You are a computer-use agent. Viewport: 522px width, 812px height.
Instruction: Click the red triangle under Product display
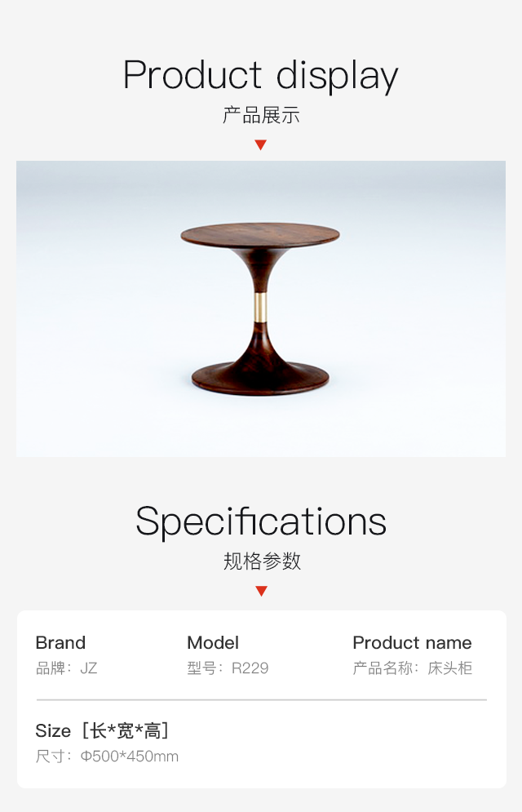(261, 145)
